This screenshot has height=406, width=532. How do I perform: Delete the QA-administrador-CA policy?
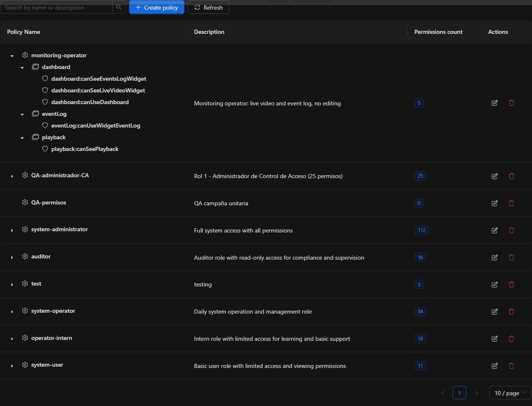click(511, 176)
